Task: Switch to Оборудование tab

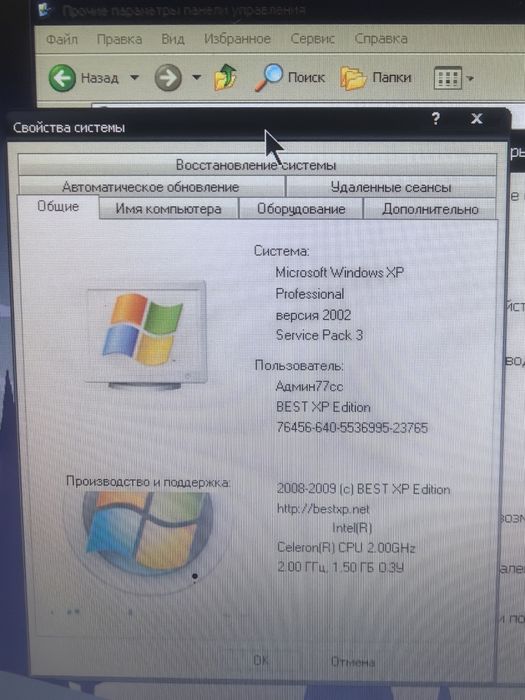Action: pos(301,209)
